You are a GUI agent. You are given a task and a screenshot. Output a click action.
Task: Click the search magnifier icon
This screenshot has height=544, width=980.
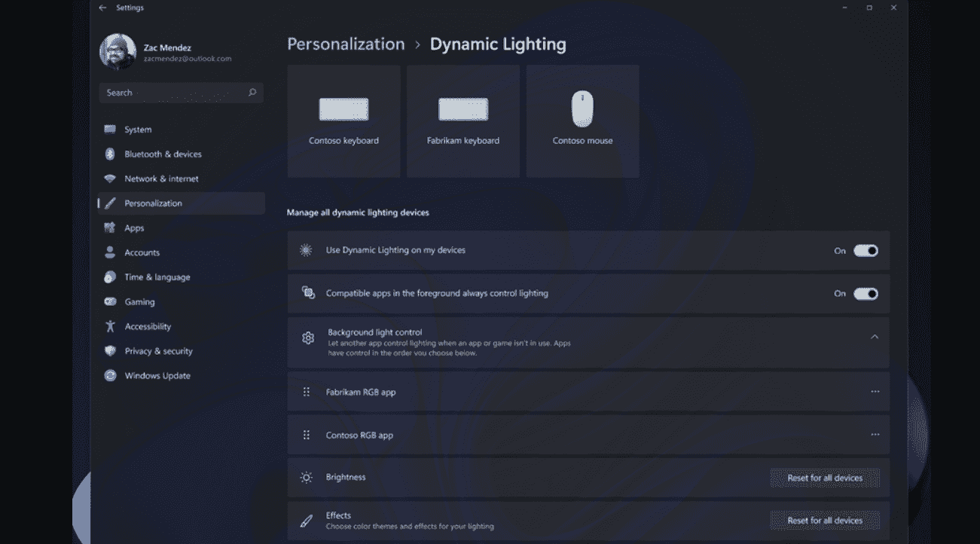tap(252, 93)
